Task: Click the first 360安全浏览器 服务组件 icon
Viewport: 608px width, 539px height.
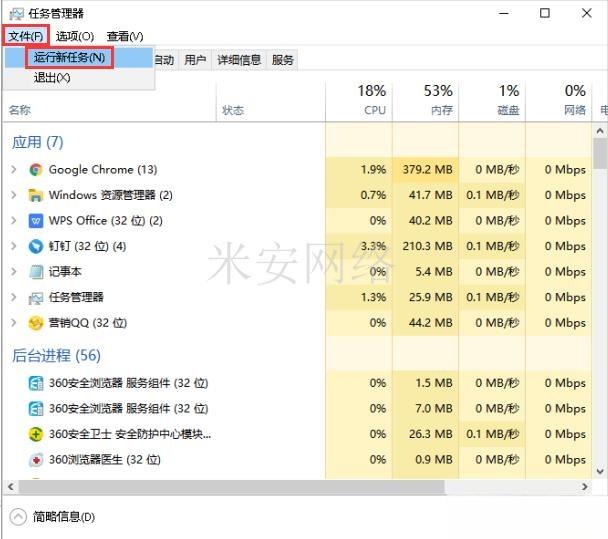Action: (36, 383)
